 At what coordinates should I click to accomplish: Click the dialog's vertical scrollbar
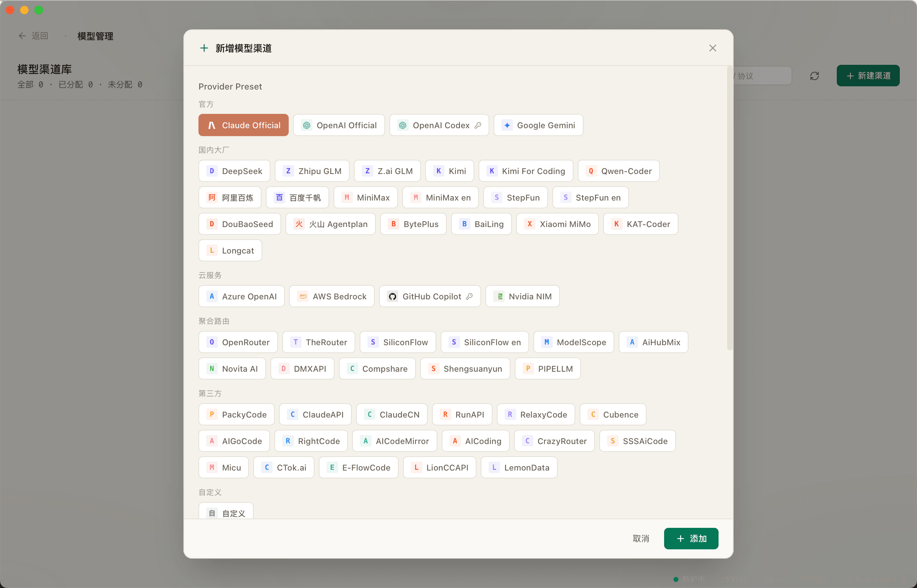[x=729, y=208]
